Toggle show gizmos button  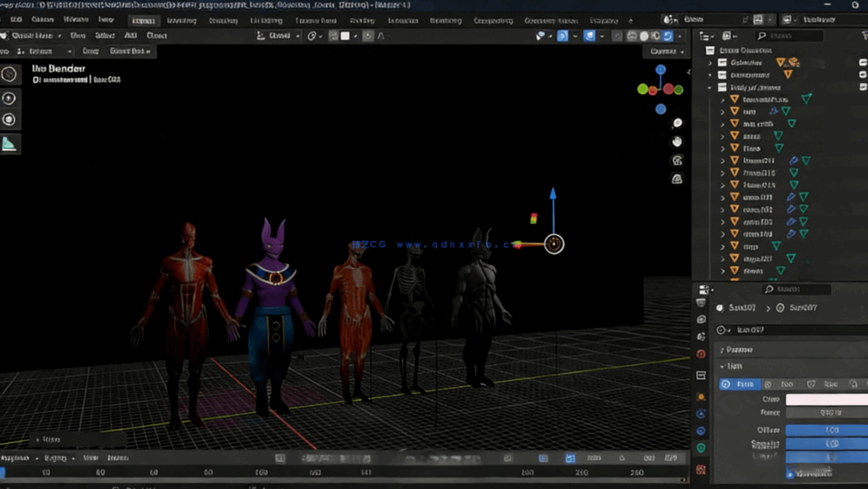click(x=563, y=36)
